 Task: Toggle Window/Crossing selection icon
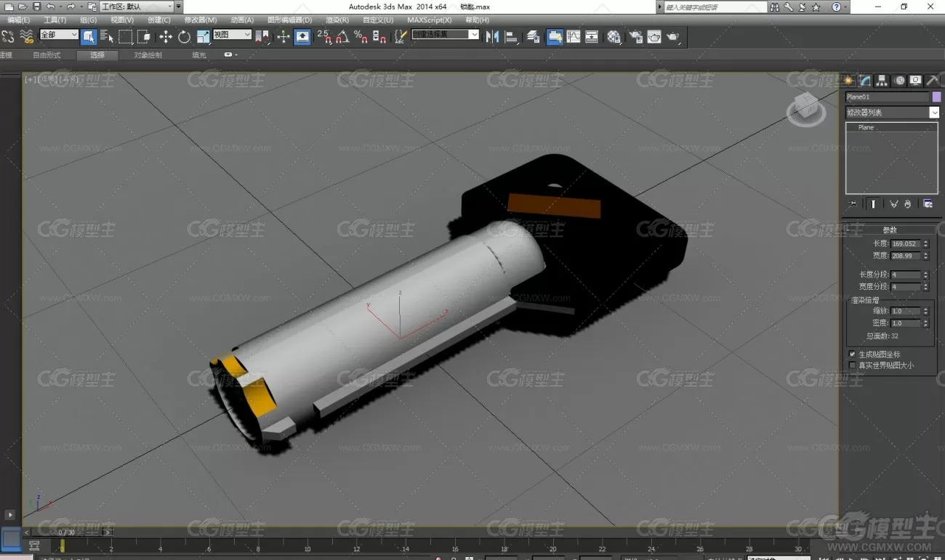tap(144, 36)
